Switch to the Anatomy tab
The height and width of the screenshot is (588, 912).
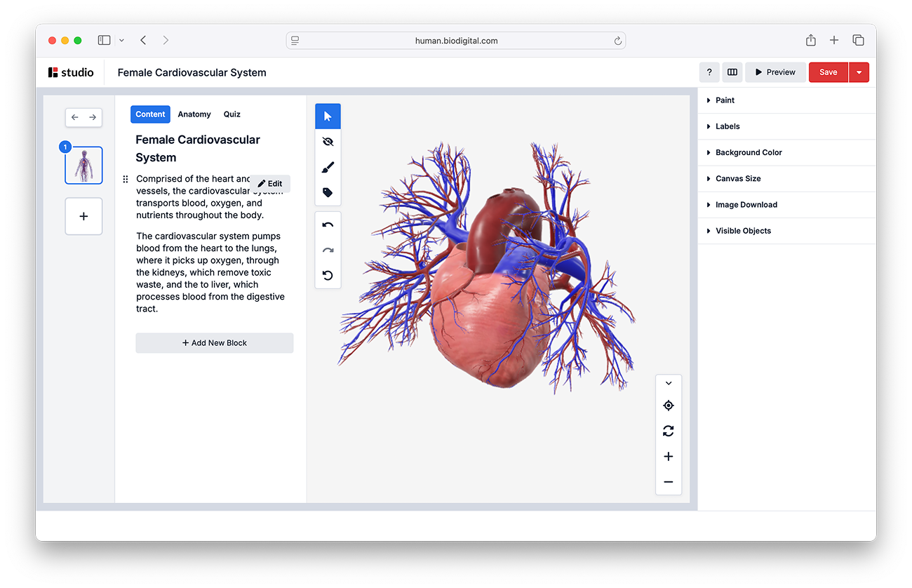[194, 114]
